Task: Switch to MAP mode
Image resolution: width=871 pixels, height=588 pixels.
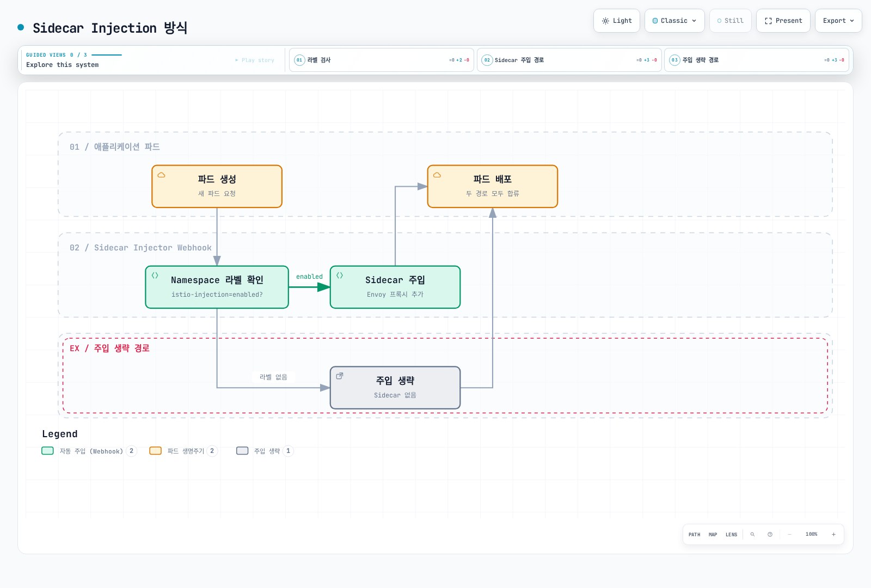Action: tap(713, 535)
